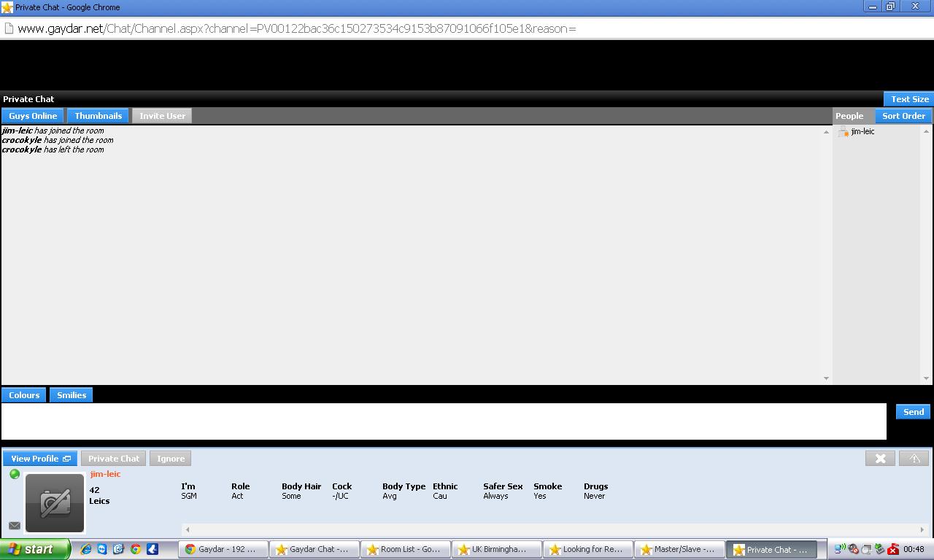Open the Smilies selector
This screenshot has height=560, width=934.
click(x=72, y=395)
